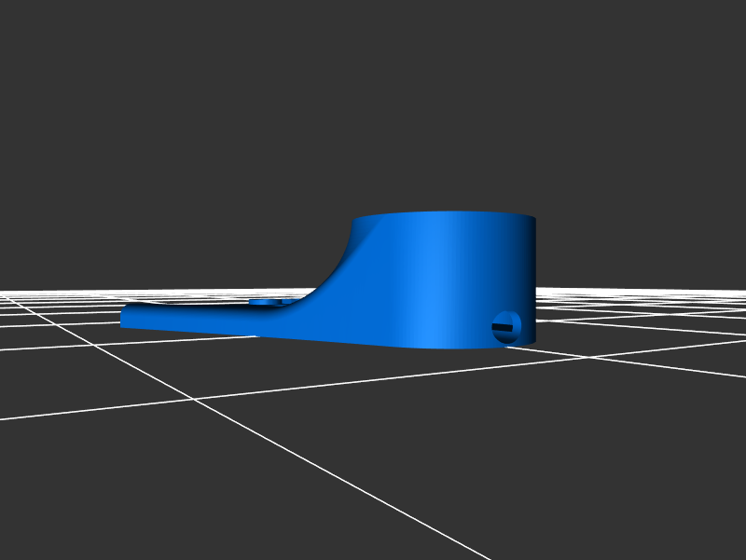Click the empty dark background above the model
Viewport: 746px width, 560px height.
[373, 93]
